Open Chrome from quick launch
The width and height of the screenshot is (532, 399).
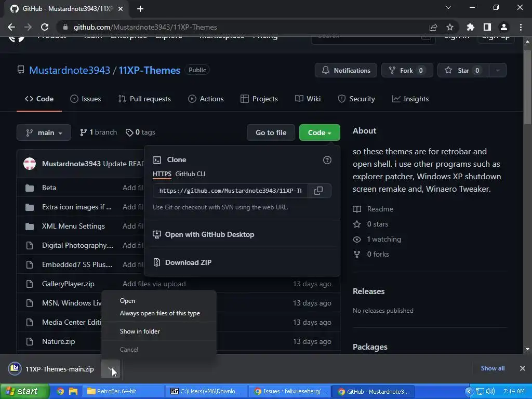pos(60,391)
